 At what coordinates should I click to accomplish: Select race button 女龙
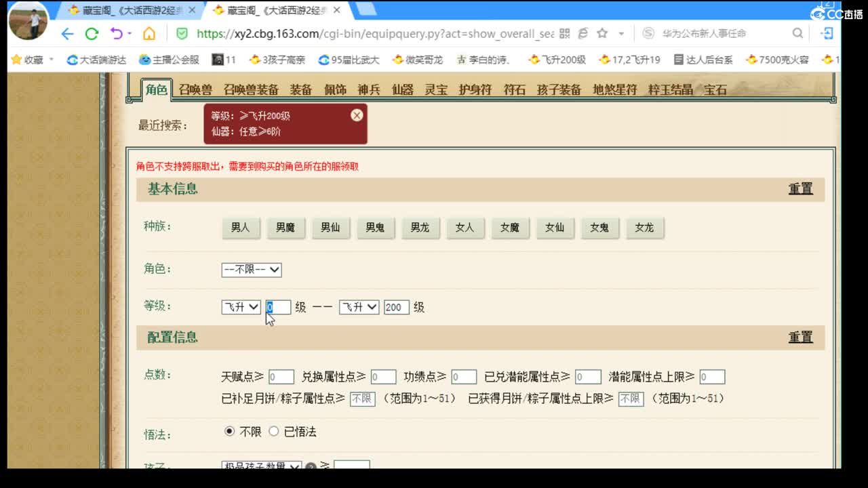pos(644,228)
